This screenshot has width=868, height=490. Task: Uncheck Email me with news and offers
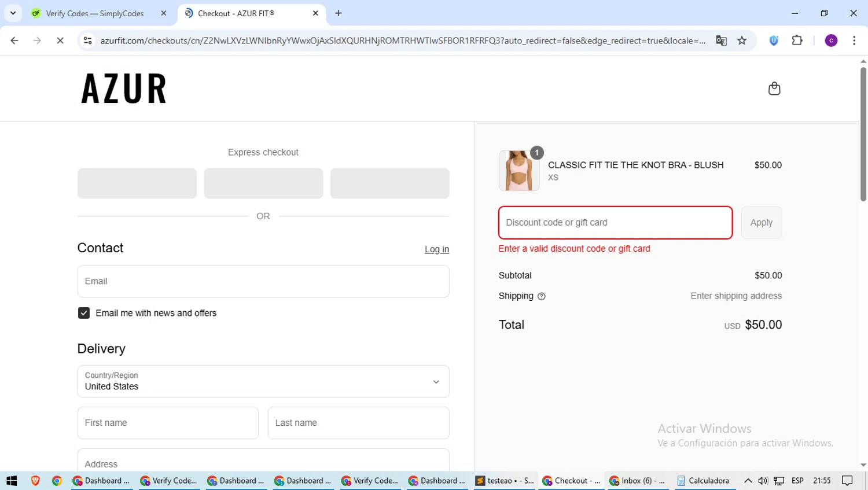pyautogui.click(x=84, y=313)
